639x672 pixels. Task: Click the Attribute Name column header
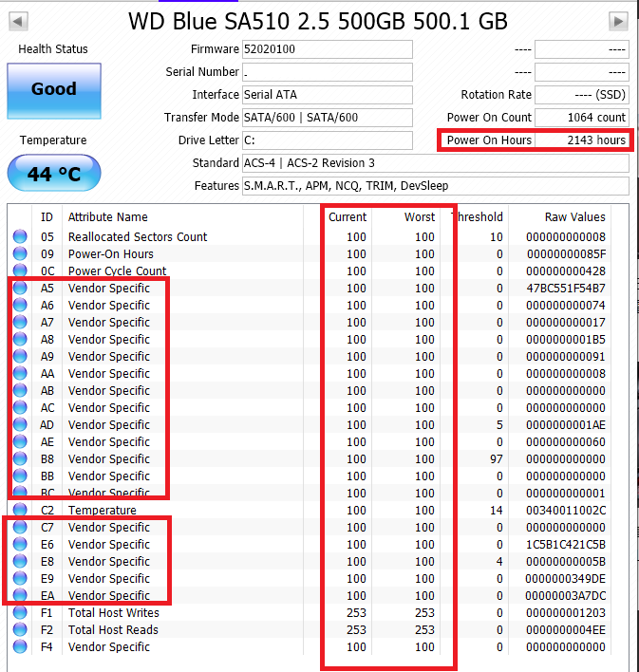[107, 216]
